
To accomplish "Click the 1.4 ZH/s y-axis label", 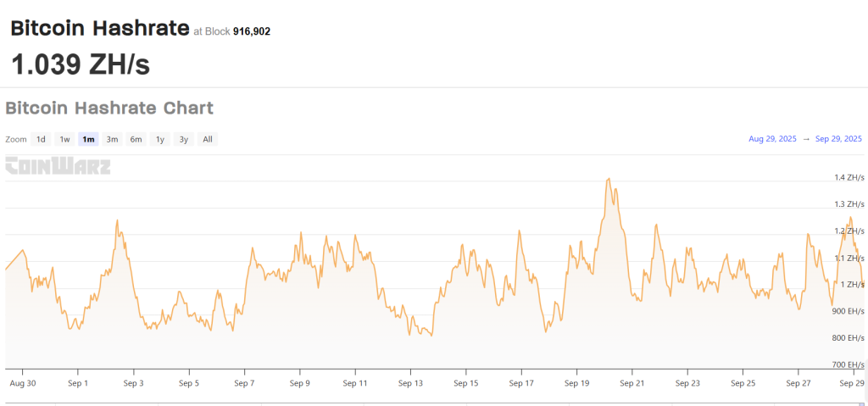I will tap(849, 177).
